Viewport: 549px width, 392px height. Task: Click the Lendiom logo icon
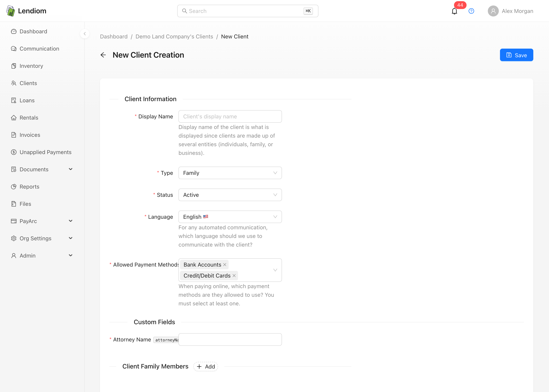pos(11,11)
